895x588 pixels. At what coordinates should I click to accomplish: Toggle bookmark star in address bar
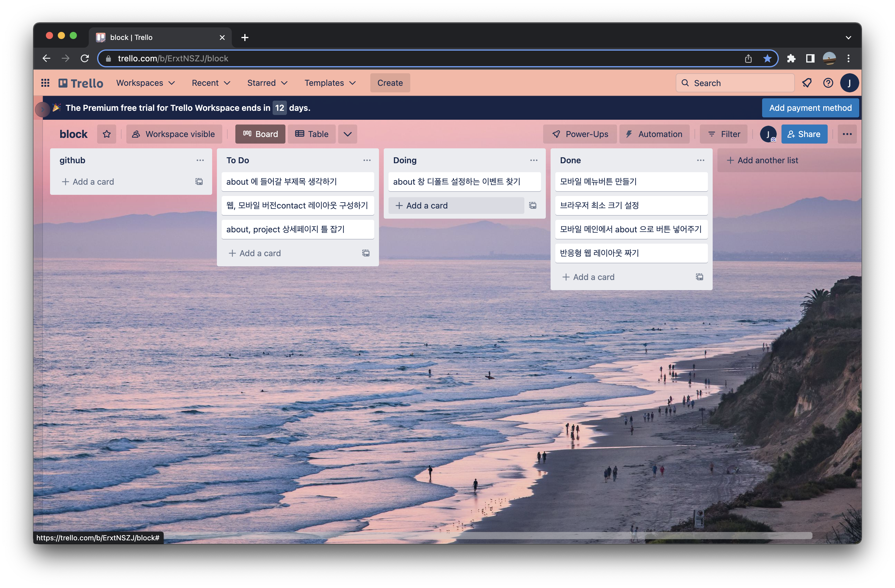[x=767, y=58]
